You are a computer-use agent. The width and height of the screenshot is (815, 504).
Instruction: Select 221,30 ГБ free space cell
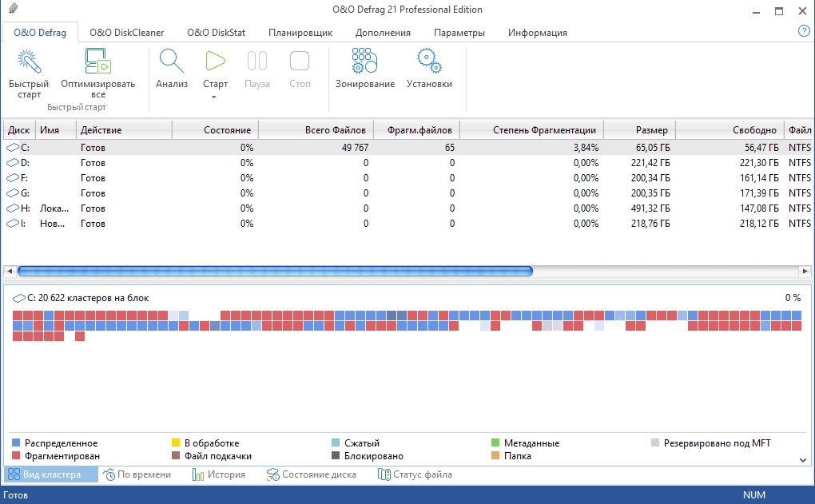759,163
